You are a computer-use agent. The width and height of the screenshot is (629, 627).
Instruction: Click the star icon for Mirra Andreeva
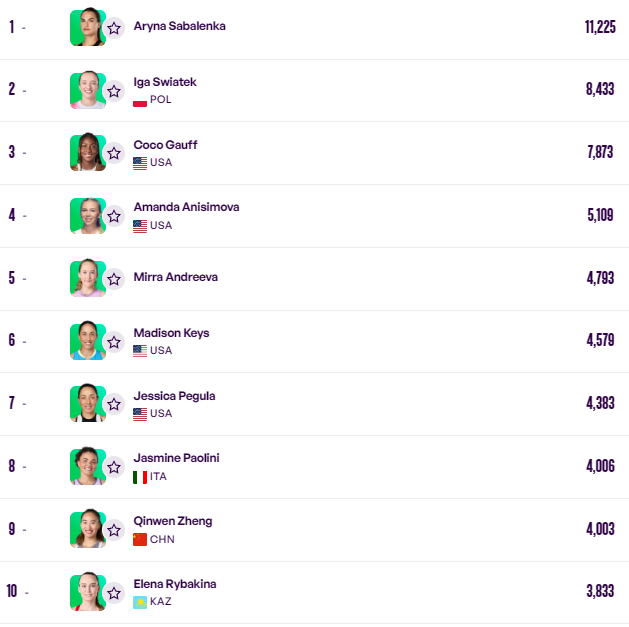click(x=114, y=278)
